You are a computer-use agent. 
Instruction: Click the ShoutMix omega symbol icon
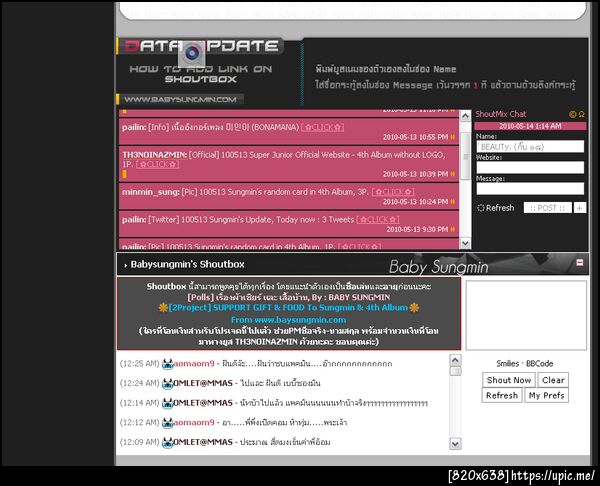coord(581,114)
